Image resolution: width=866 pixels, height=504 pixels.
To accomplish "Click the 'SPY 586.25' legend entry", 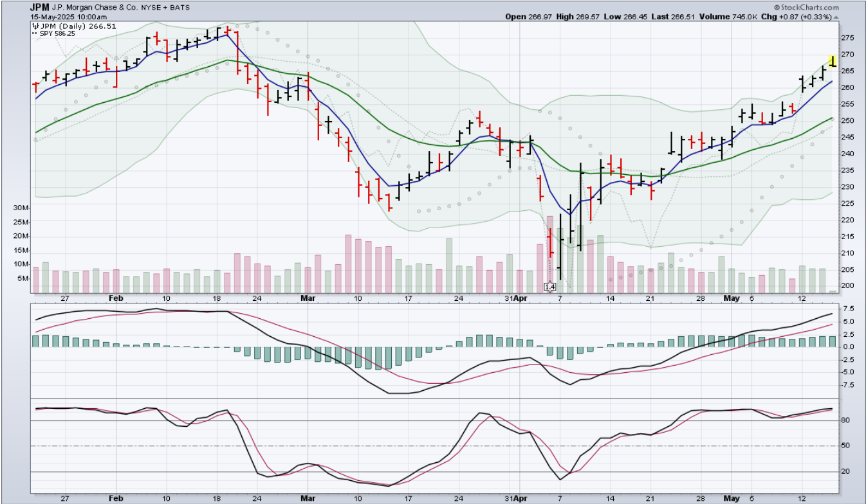I will pos(53,33).
